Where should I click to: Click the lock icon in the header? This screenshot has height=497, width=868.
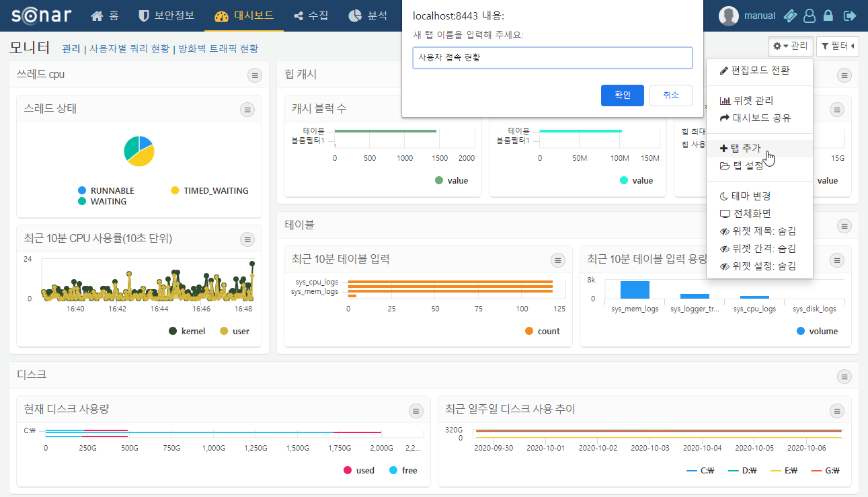click(828, 15)
